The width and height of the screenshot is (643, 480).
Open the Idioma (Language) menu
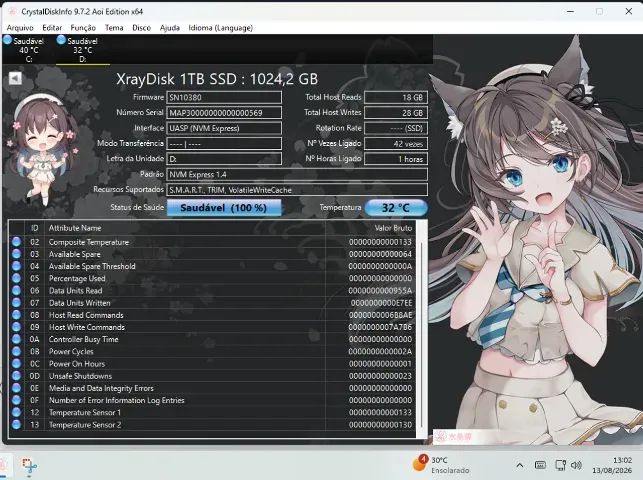[221, 28]
